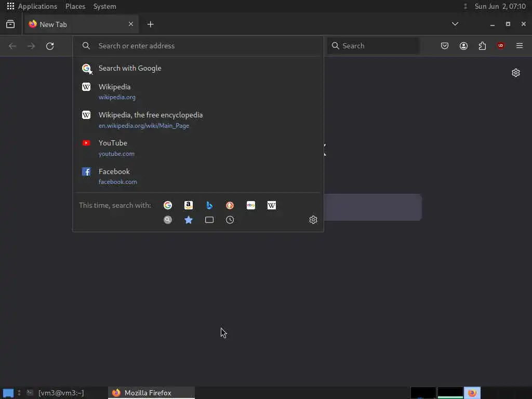Image resolution: width=532 pixels, height=399 pixels.
Task: Open the hamburger application menu
Action: 520,46
